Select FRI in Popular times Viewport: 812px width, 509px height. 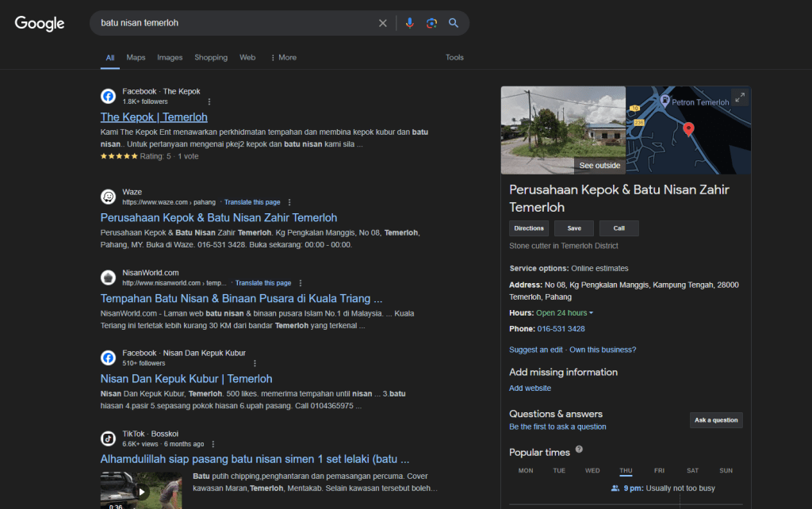pos(659,470)
